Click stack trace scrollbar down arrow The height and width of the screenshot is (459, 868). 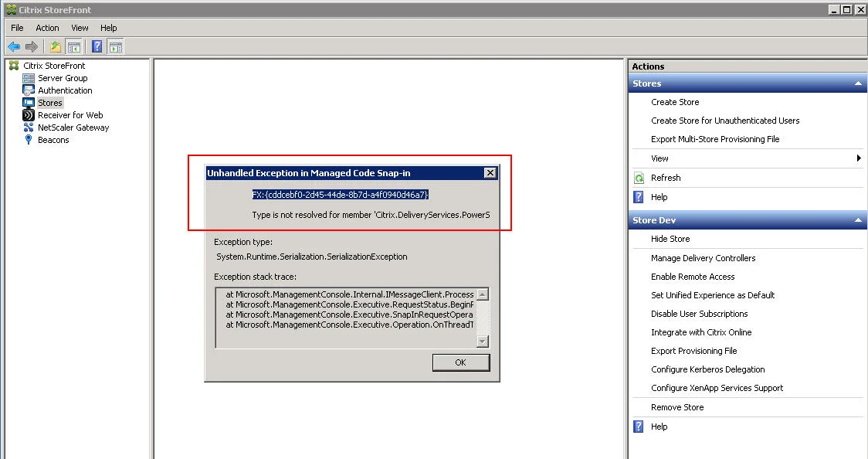482,342
